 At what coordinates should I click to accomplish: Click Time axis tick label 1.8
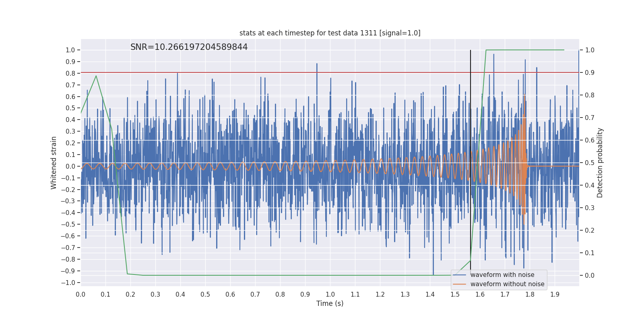point(530,295)
